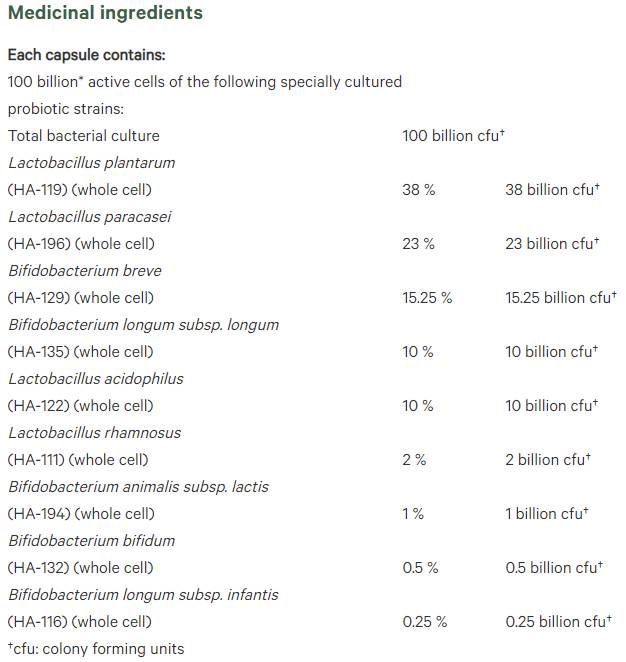
Task: Click the '2 billion cfu' amount
Action: pos(548,459)
